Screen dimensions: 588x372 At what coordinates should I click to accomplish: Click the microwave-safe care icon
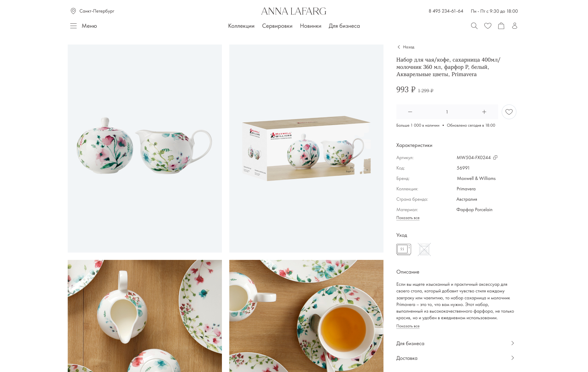click(404, 249)
